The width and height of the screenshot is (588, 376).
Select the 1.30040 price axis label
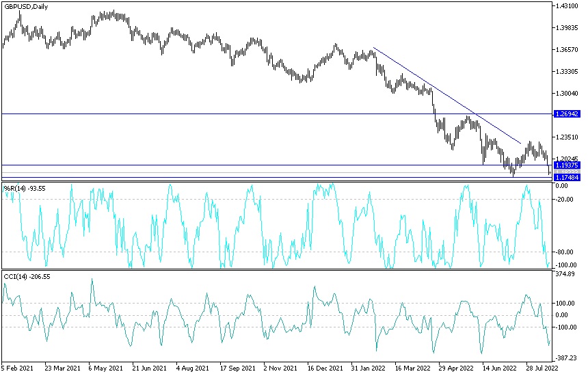pos(567,93)
